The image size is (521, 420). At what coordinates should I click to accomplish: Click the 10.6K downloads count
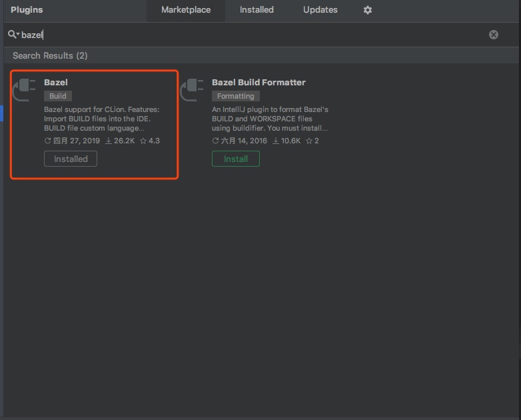click(x=286, y=141)
